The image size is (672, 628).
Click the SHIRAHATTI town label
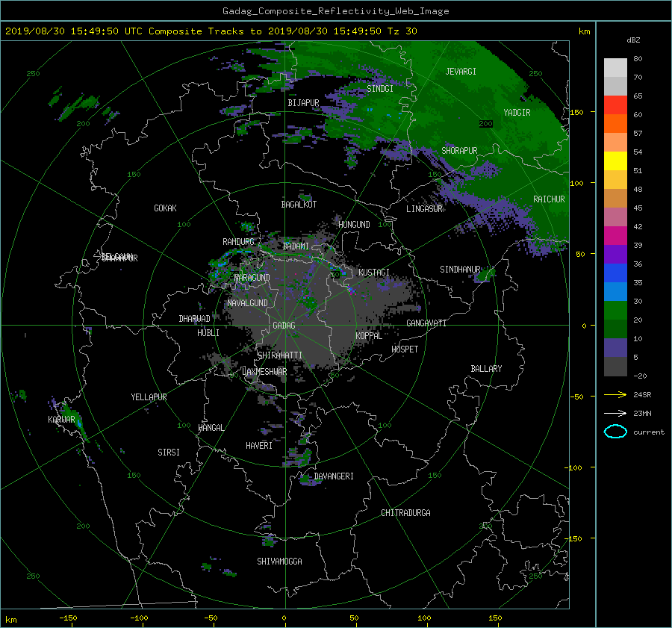pos(280,355)
